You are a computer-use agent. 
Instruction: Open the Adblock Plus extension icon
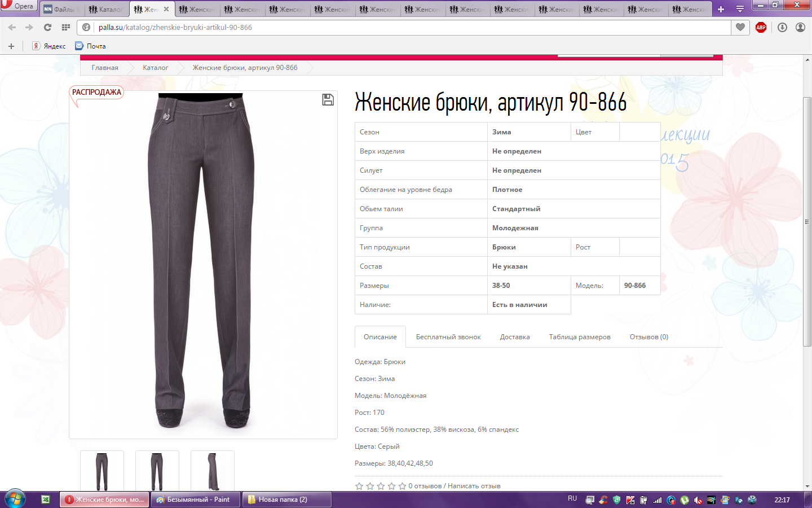click(x=761, y=27)
